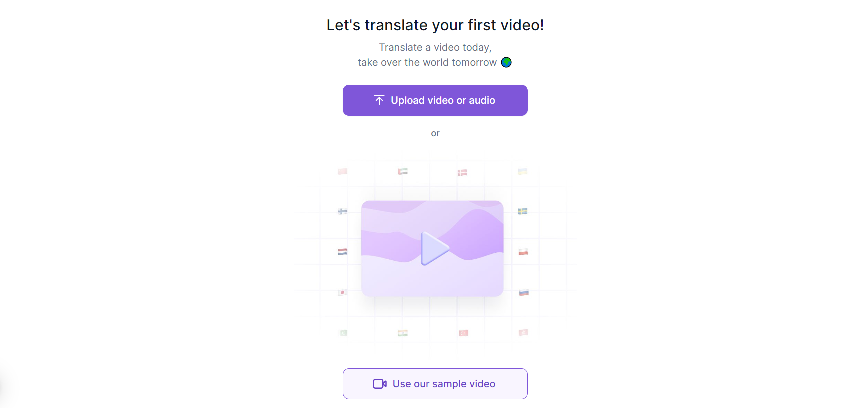Click the China flag icon
The image size is (868, 408).
click(342, 171)
